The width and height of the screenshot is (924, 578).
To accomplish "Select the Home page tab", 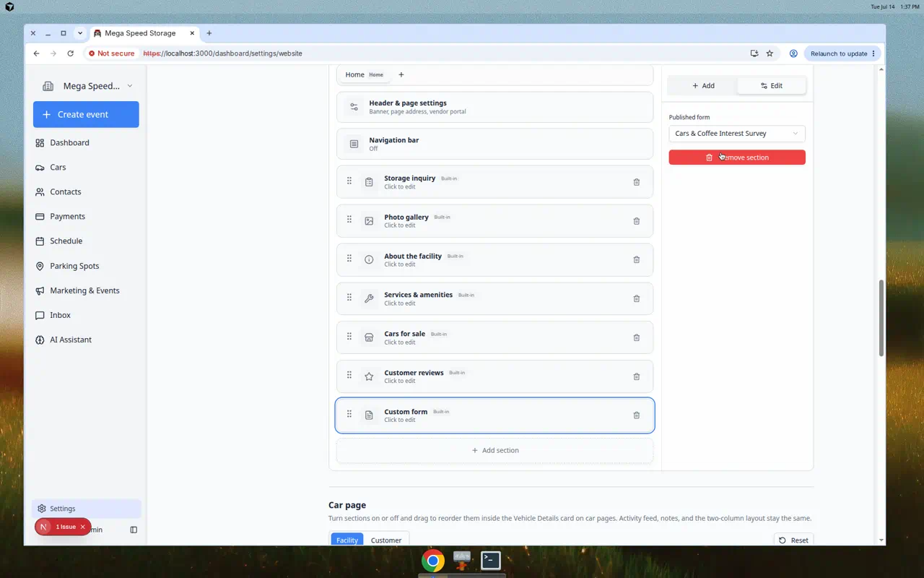I will [x=365, y=74].
